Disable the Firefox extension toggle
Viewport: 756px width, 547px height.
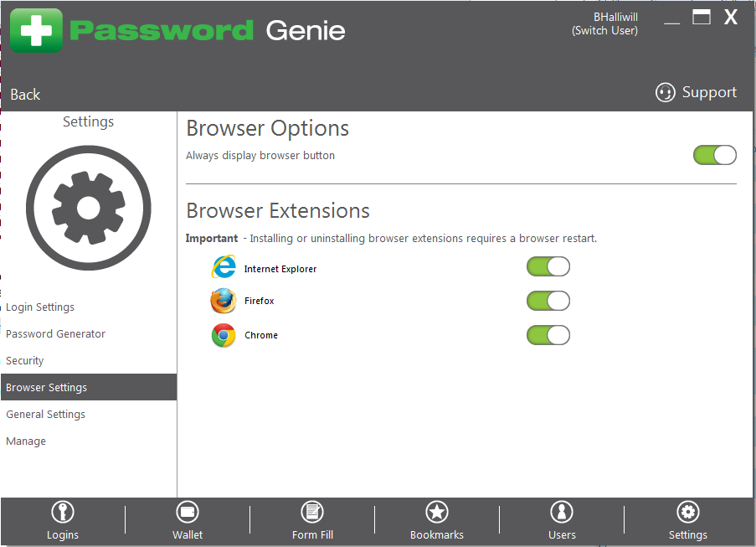(548, 301)
